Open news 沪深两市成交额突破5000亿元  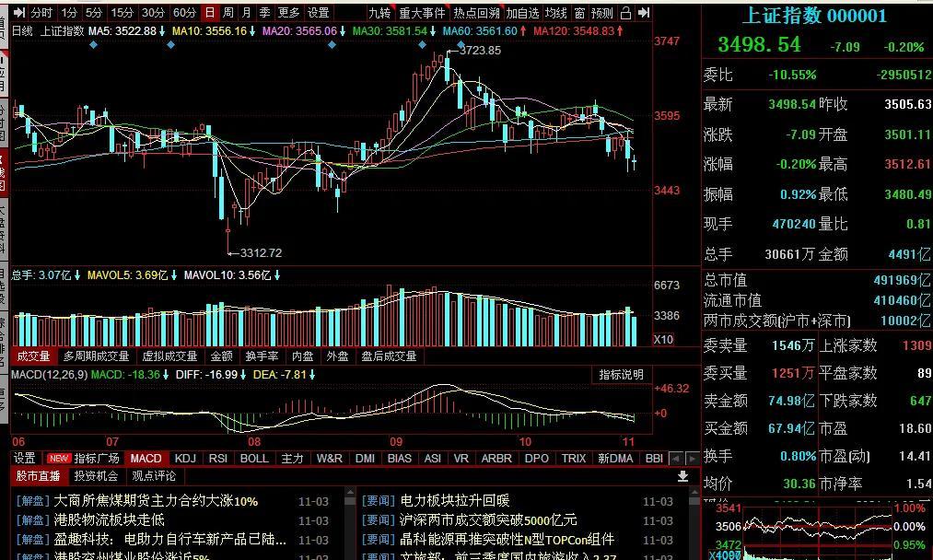[x=488, y=520]
